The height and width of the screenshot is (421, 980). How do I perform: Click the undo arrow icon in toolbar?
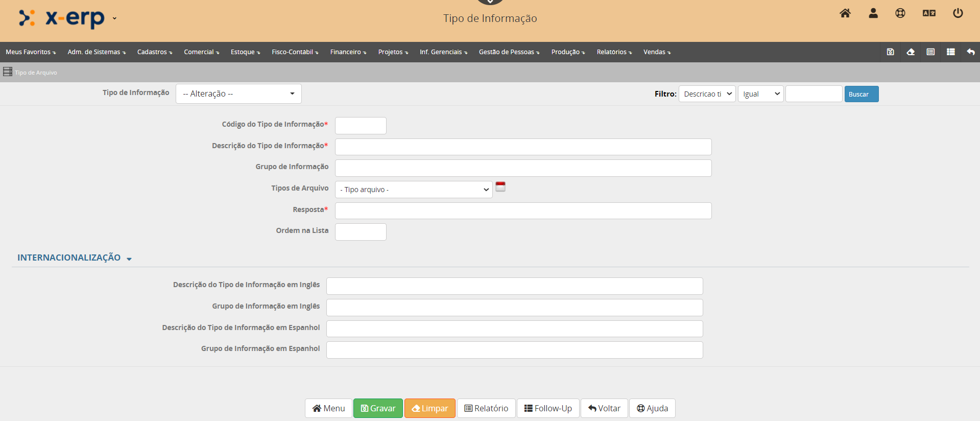point(971,52)
